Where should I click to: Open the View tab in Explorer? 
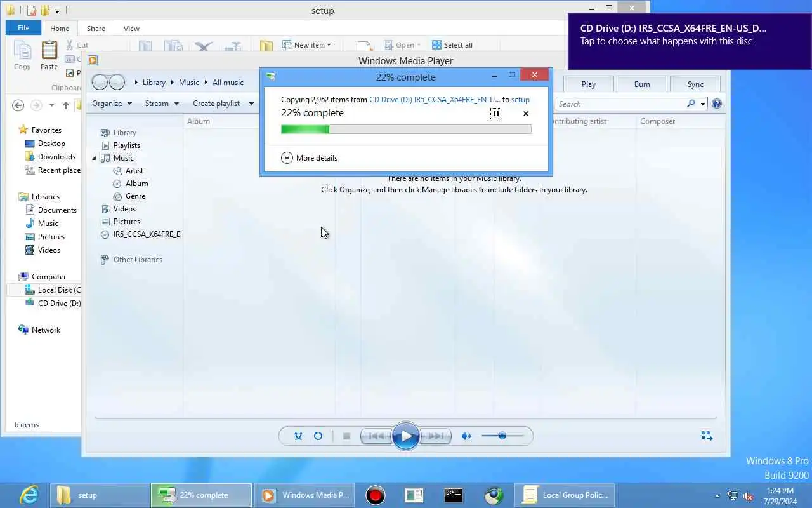coord(131,29)
